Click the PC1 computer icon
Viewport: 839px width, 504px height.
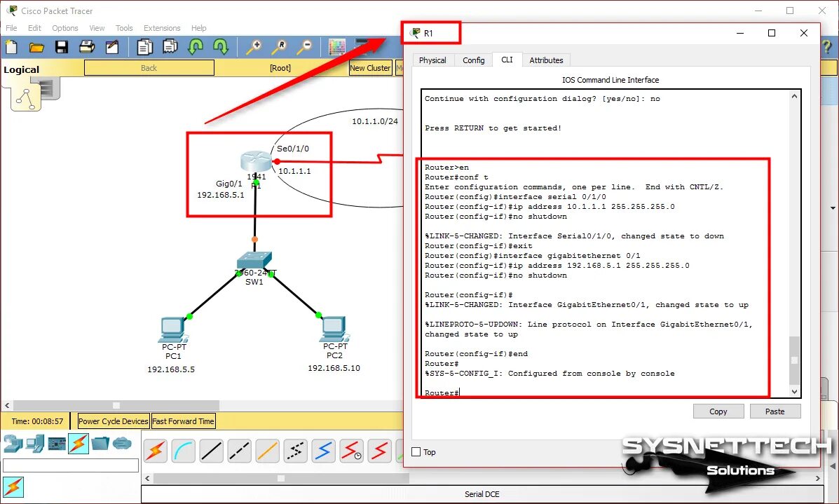click(173, 329)
